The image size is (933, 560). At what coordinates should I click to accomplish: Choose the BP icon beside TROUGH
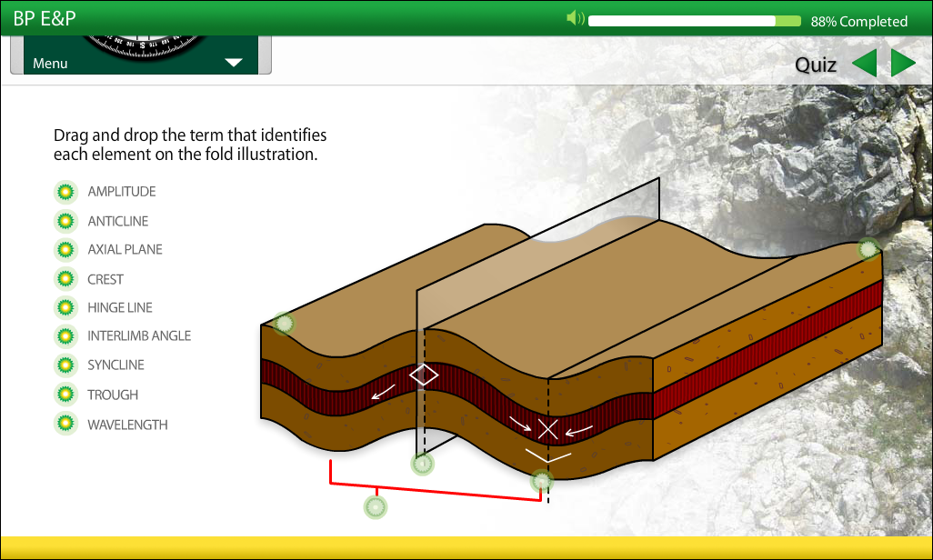pyautogui.click(x=65, y=395)
